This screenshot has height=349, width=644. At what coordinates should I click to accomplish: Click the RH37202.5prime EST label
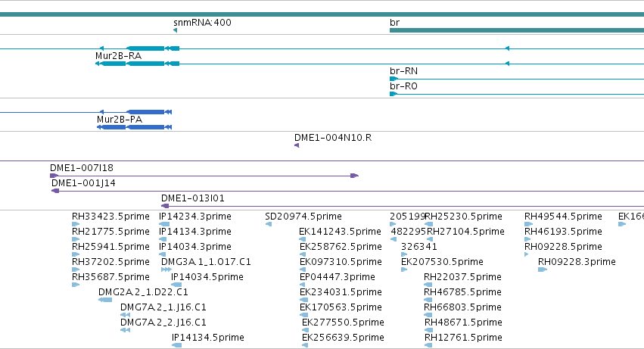[x=110, y=262]
